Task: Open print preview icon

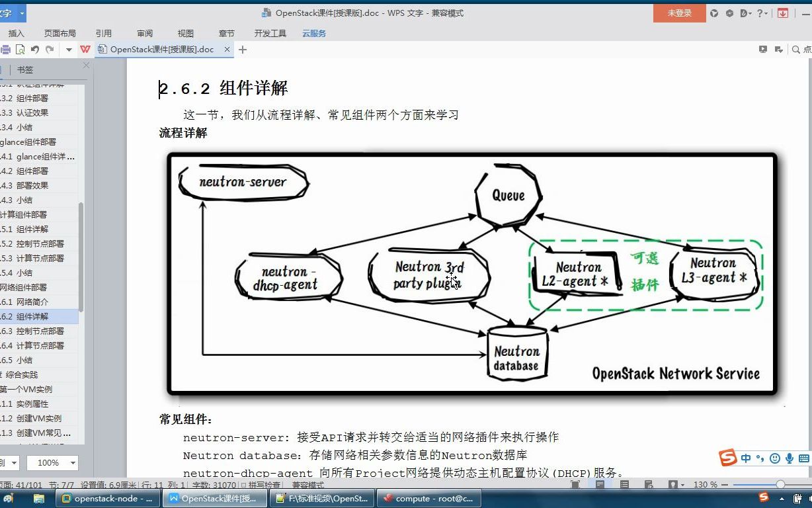Action: point(20,50)
